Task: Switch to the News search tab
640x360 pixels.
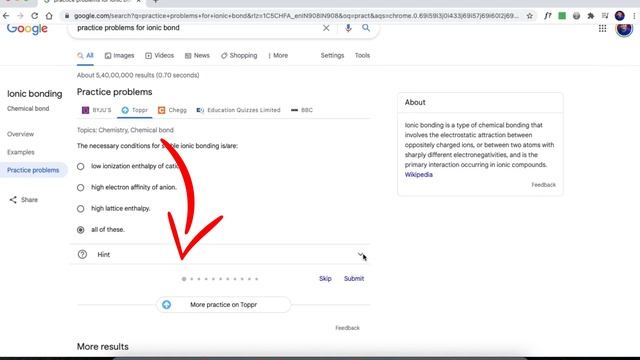Action: tap(197, 56)
